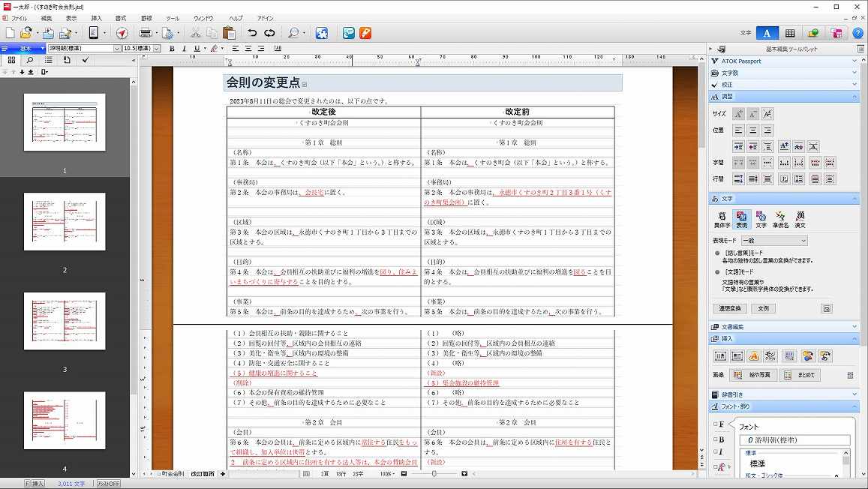The width and height of the screenshot is (868, 489).
Task: Open the 書式 menu
Action: tap(120, 17)
